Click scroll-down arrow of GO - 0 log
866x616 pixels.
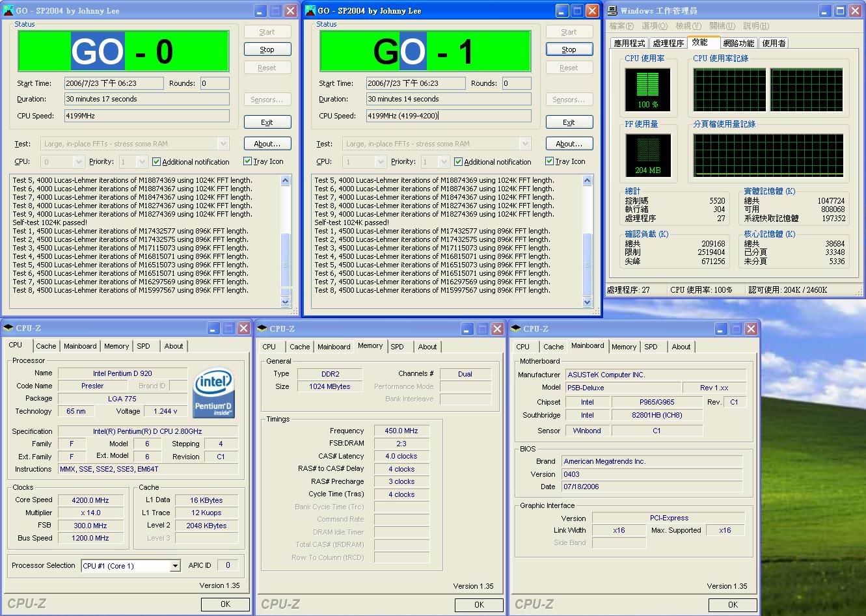coord(286,302)
